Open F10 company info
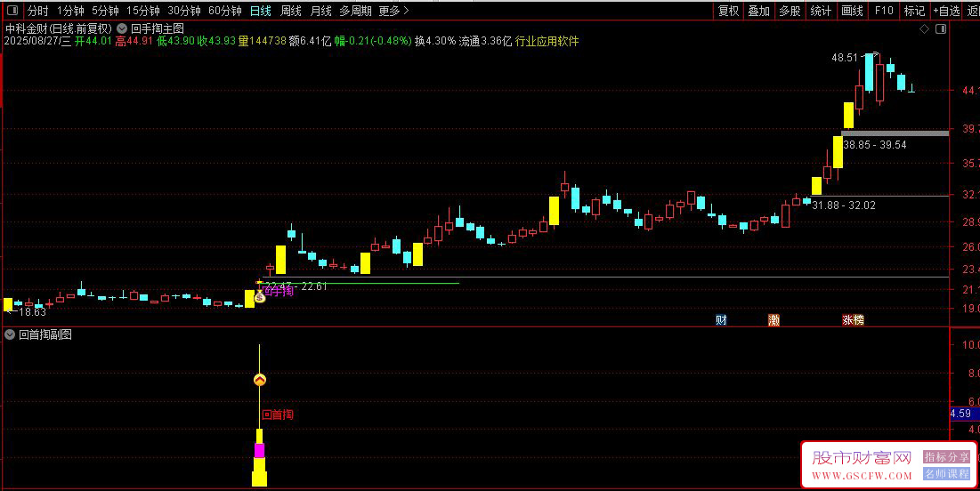 [x=884, y=11]
